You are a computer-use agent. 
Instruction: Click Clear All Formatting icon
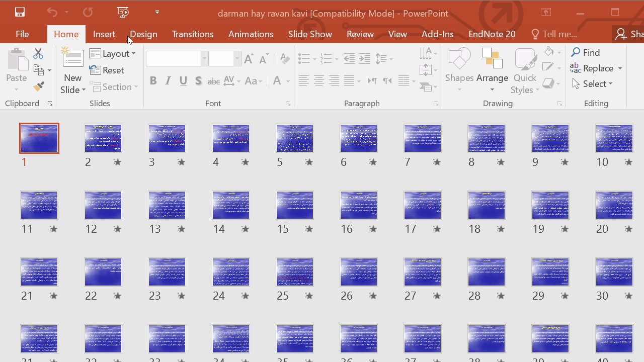point(285,59)
